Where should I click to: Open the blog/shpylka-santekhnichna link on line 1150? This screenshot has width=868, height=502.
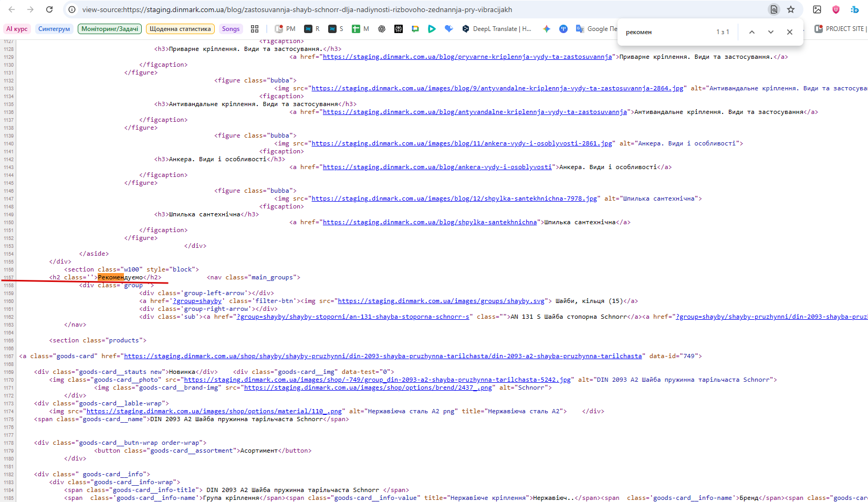click(x=430, y=222)
